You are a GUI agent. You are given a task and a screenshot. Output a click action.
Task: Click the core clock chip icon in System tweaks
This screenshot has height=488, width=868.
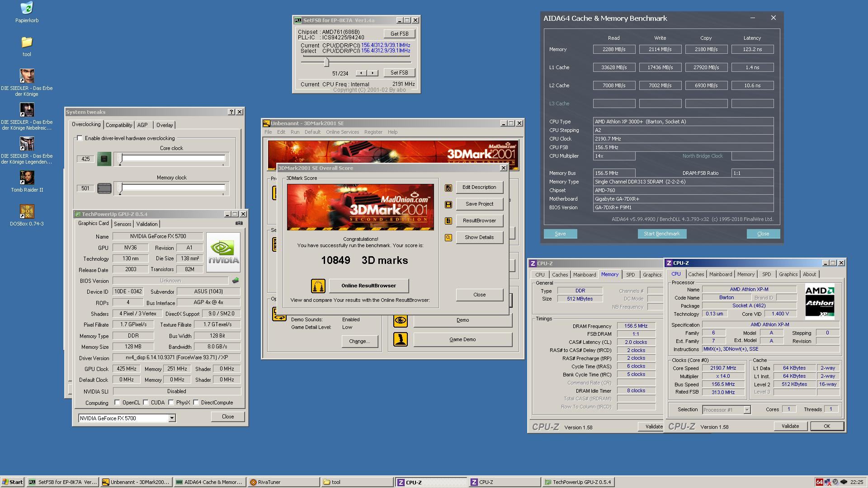[104, 159]
